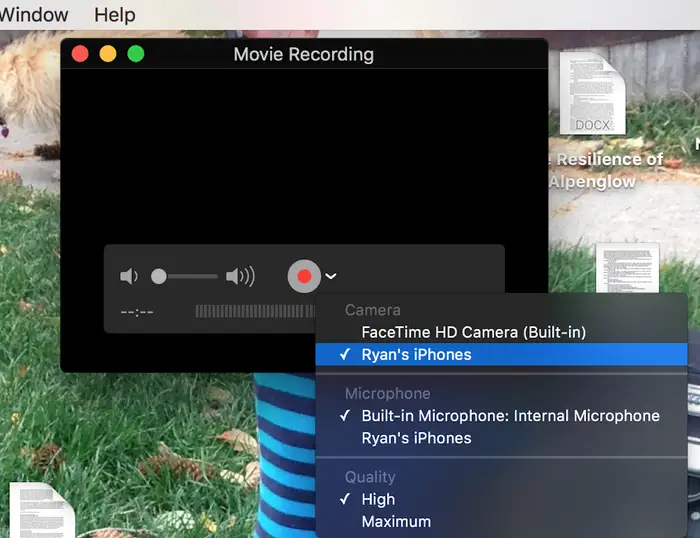Pick Ryan's iPhones under the Microphone section

[416, 438]
